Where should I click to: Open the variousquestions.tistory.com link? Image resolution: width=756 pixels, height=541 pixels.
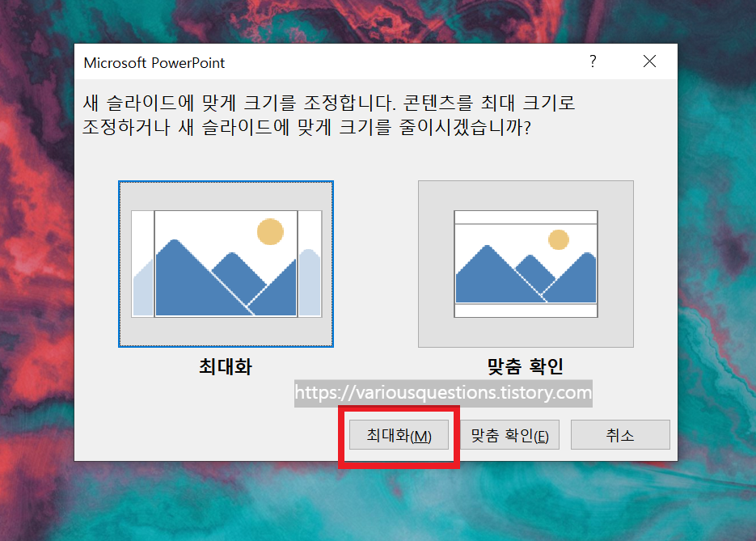[442, 394]
